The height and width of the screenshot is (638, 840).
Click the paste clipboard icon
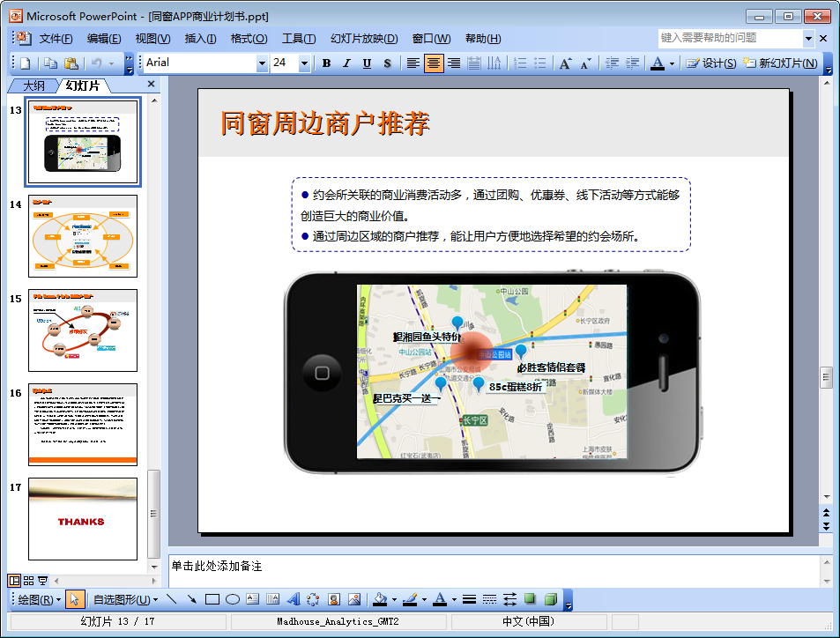tap(71, 63)
